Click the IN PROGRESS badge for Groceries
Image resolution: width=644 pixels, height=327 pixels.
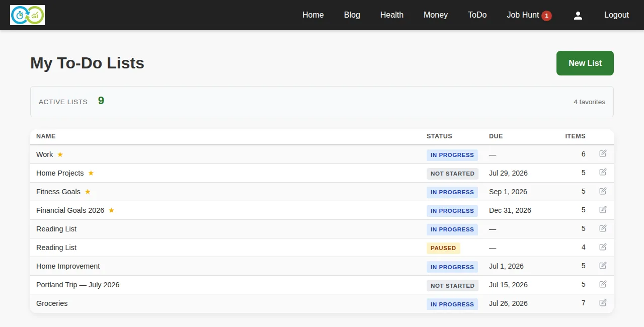click(x=452, y=304)
